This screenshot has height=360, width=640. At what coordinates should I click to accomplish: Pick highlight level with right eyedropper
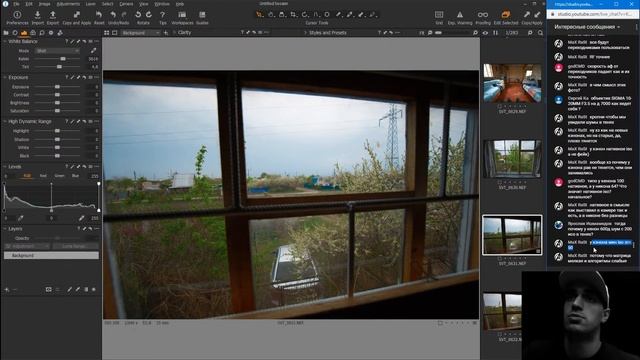82,218
